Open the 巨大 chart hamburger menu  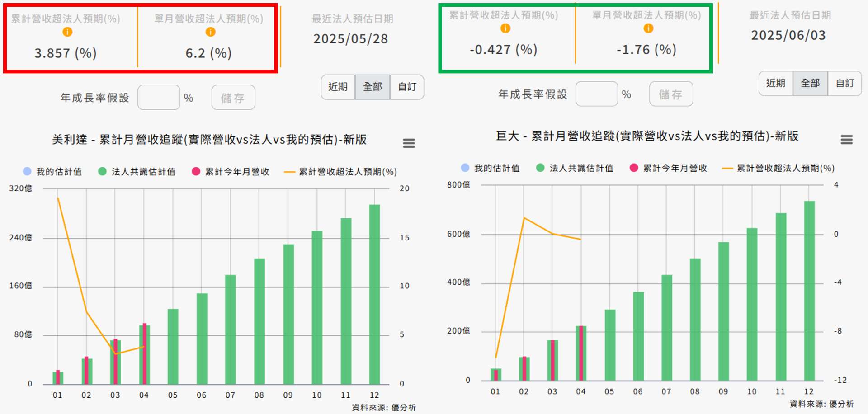(846, 140)
